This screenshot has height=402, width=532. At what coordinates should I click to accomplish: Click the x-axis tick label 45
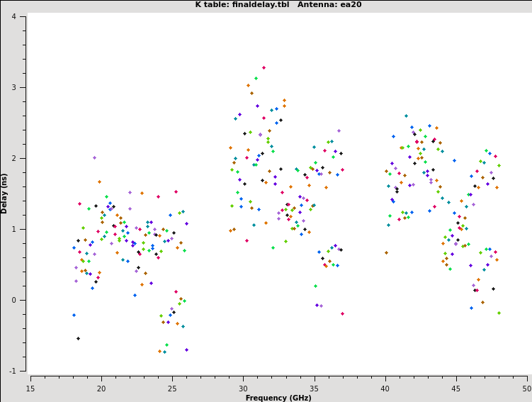(456, 389)
